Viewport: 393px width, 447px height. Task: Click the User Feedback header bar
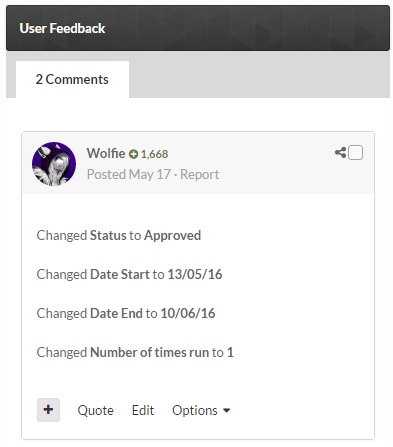tap(198, 28)
